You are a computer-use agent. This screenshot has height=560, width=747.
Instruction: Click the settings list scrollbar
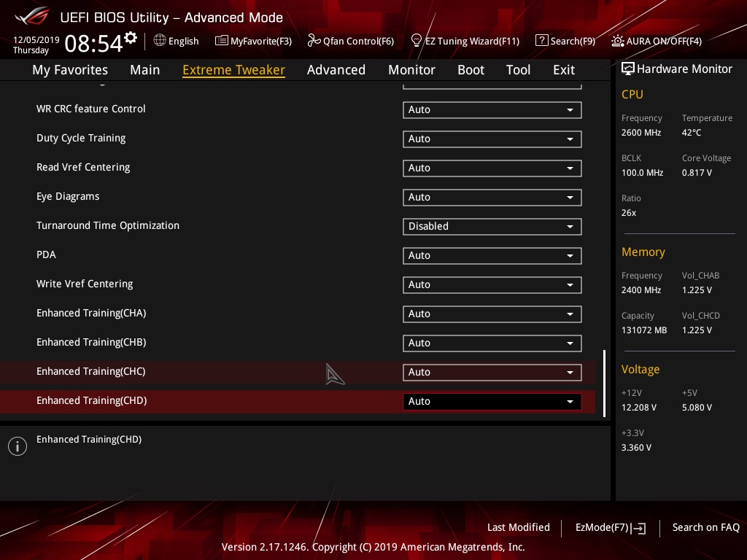click(604, 384)
